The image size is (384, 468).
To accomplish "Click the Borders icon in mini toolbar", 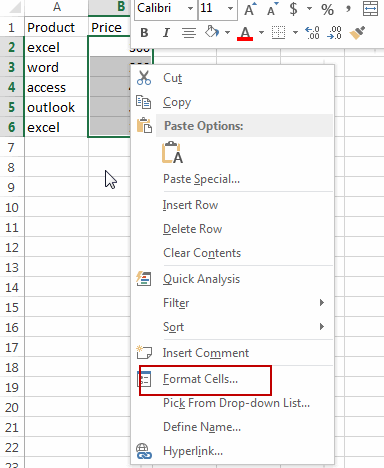I will (278, 33).
